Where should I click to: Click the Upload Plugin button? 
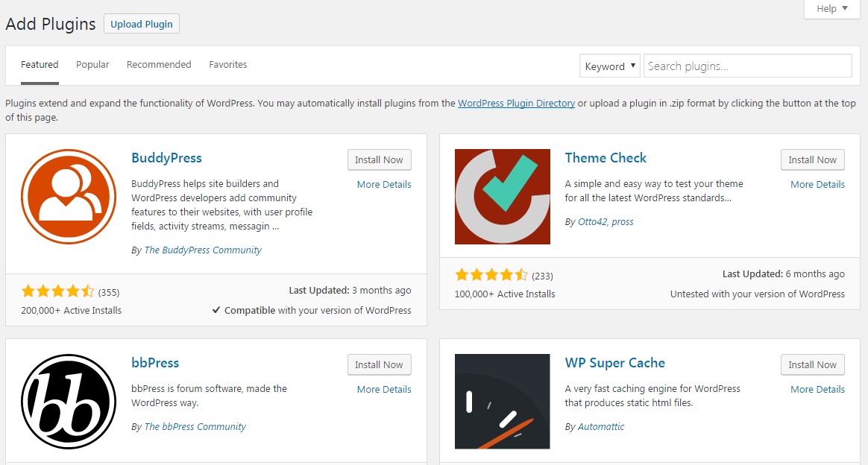pos(142,24)
